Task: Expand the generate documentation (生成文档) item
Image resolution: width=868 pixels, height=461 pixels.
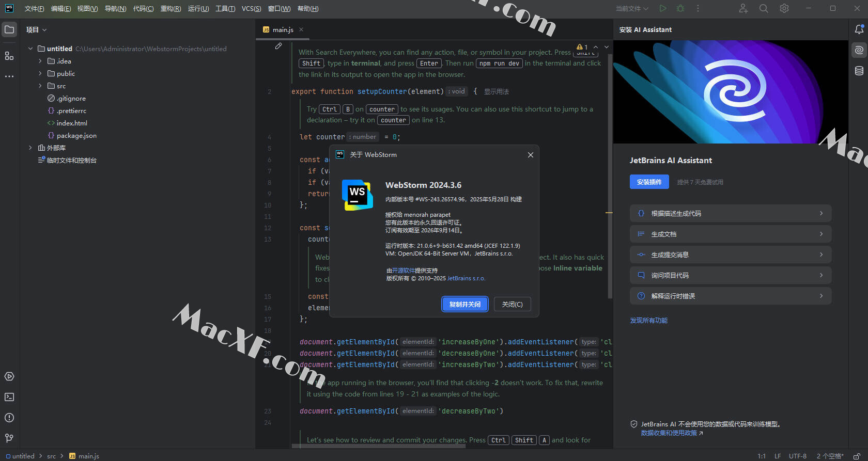Action: click(x=731, y=234)
